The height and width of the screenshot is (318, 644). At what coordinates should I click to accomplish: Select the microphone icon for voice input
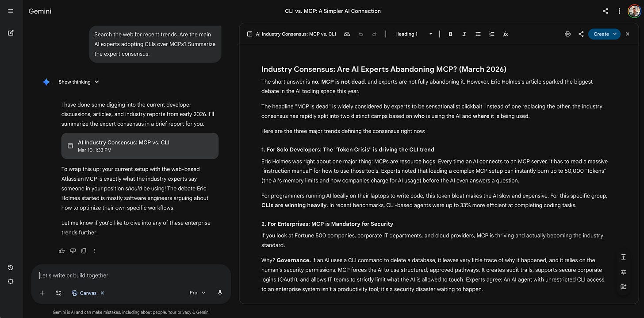pyautogui.click(x=220, y=292)
